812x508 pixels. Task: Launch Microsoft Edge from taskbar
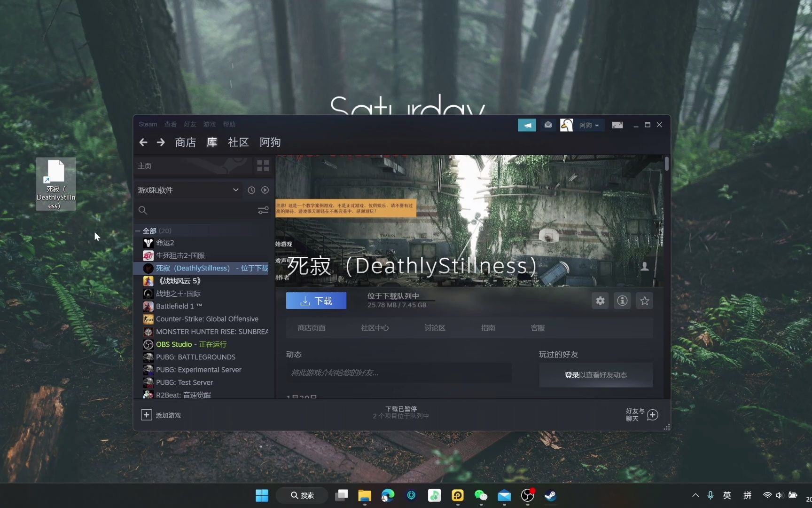click(388, 495)
